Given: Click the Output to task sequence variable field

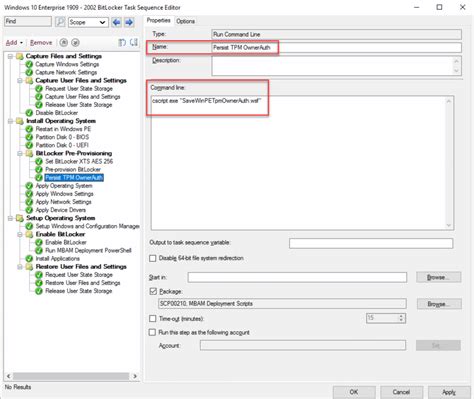Looking at the screenshot, I should click(x=371, y=243).
